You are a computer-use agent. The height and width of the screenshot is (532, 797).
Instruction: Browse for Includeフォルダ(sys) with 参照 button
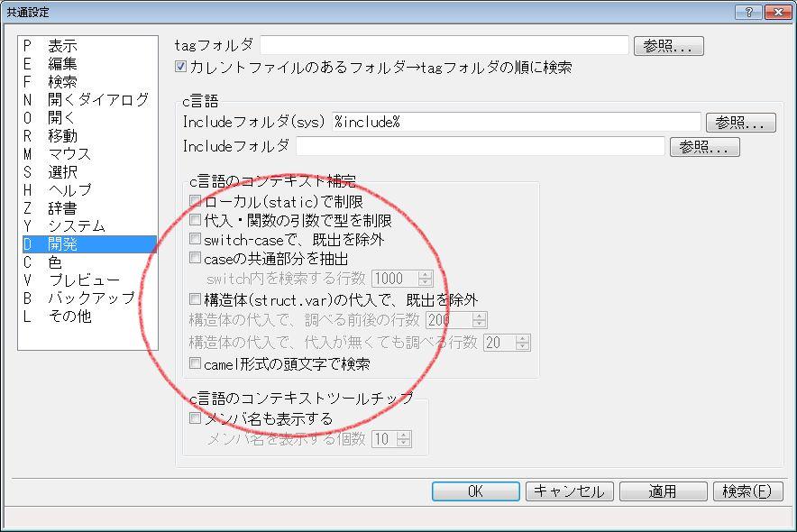pyautogui.click(x=740, y=123)
